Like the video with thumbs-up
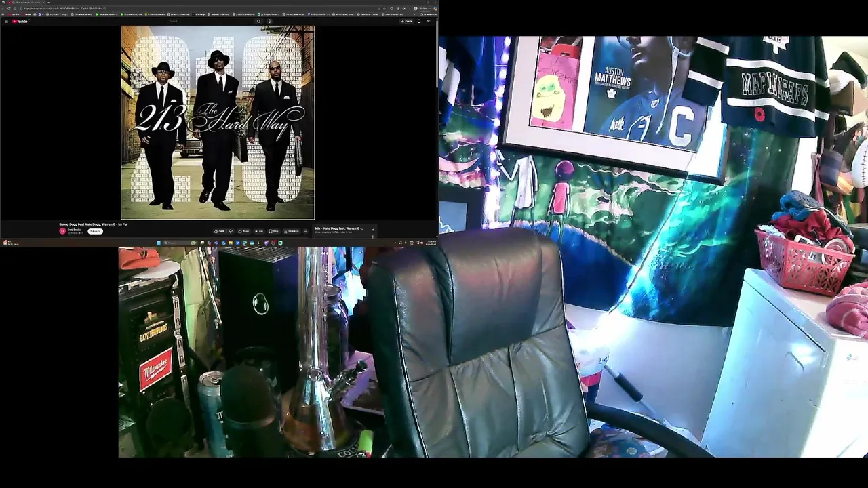This screenshot has height=488, width=868. point(220,231)
